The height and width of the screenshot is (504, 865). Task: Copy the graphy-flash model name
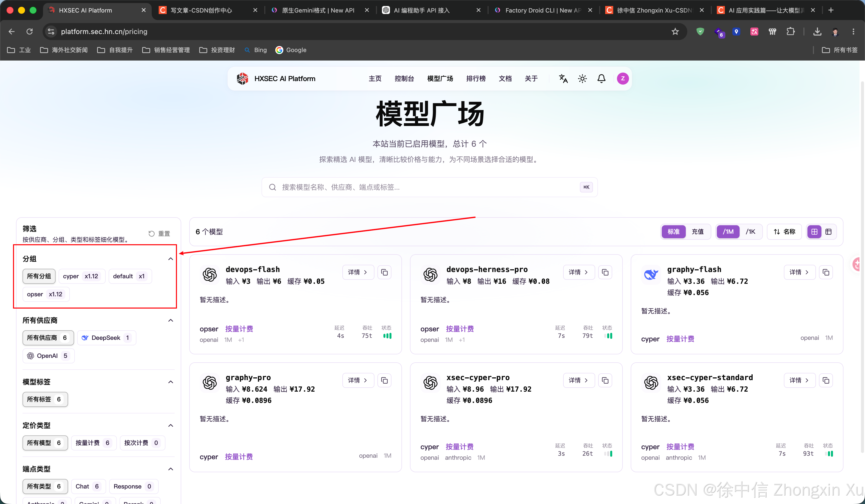coord(826,273)
